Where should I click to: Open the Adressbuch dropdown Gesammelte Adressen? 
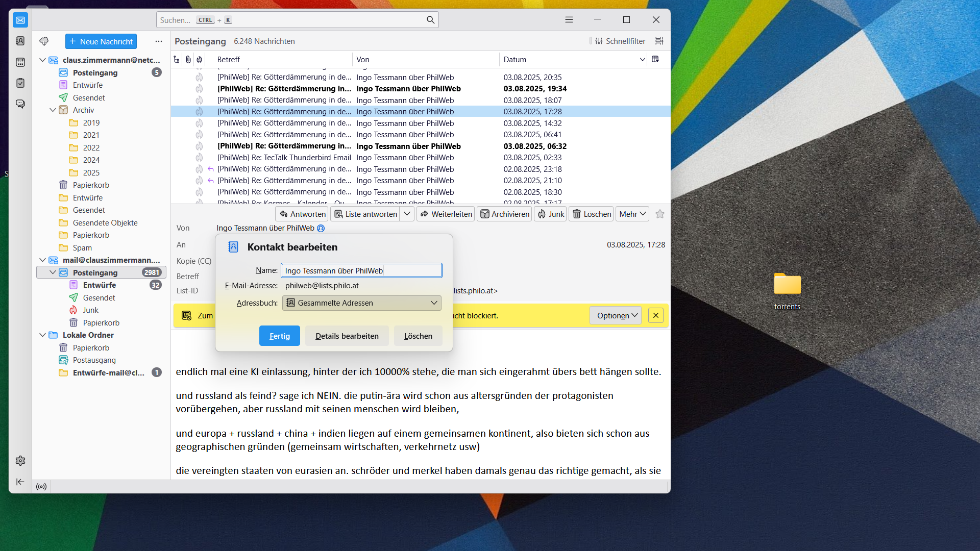pyautogui.click(x=362, y=303)
